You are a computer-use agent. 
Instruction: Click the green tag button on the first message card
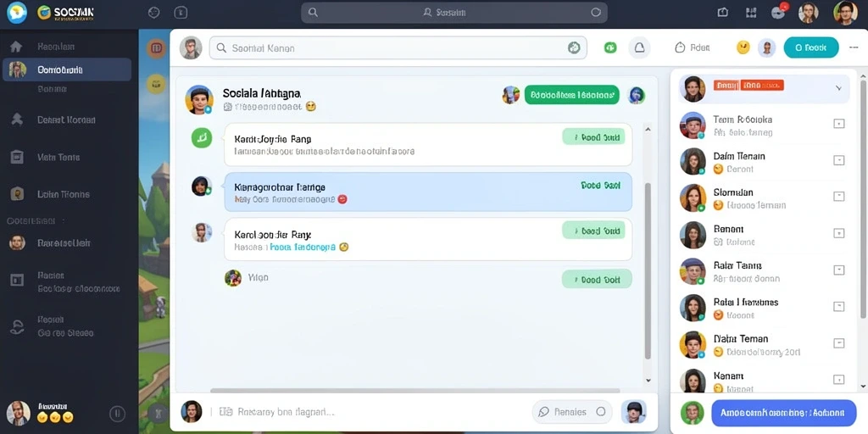coord(593,136)
